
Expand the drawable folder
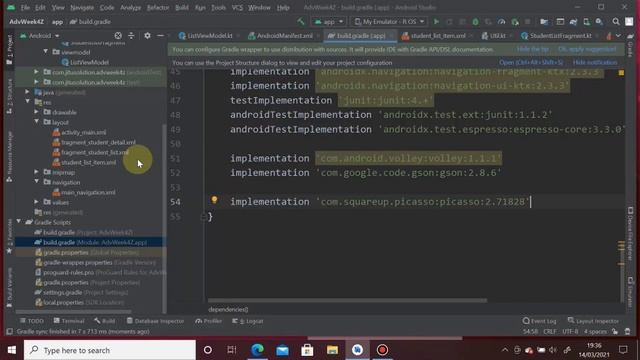tap(37, 112)
